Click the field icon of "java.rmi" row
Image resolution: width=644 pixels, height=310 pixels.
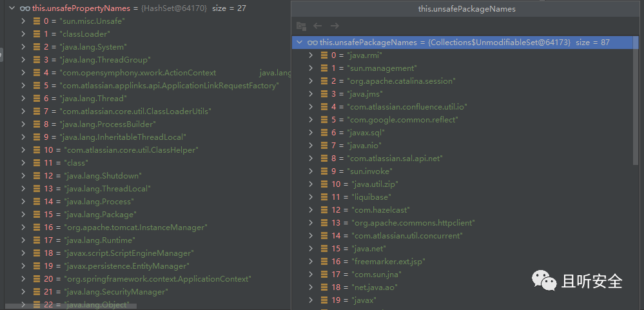pyautogui.click(x=324, y=55)
